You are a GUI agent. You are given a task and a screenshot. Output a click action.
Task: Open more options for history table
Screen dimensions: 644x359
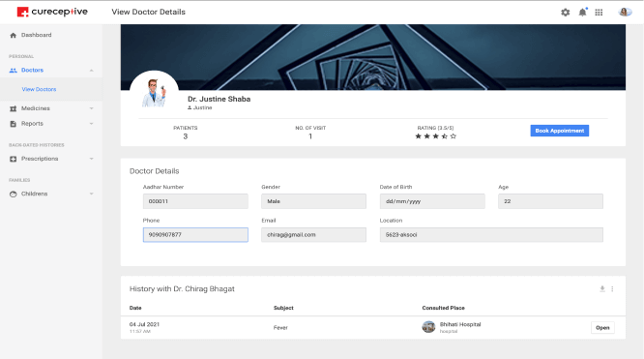pos(612,288)
